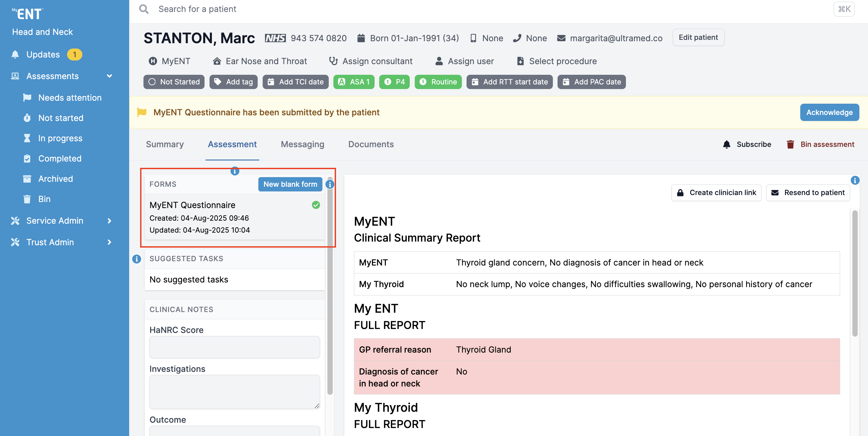Collapse the Assessments sidebar section
The image size is (868, 436).
(109, 76)
